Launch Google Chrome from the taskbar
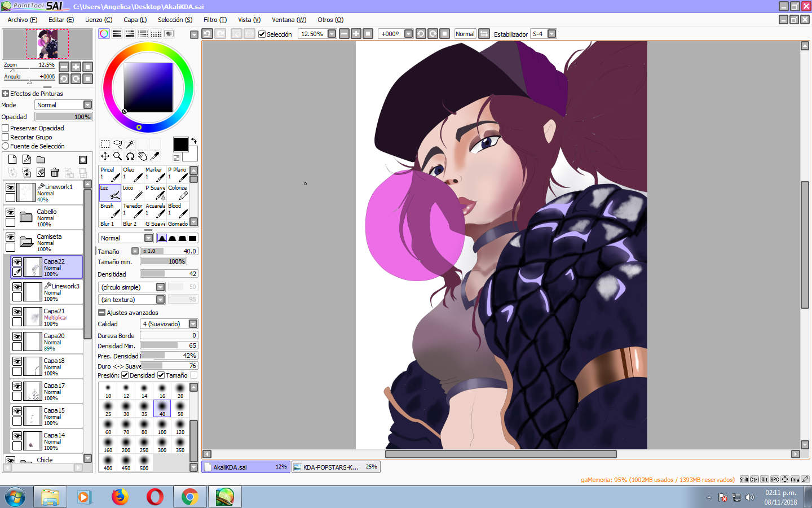This screenshot has width=812, height=508. point(189,497)
